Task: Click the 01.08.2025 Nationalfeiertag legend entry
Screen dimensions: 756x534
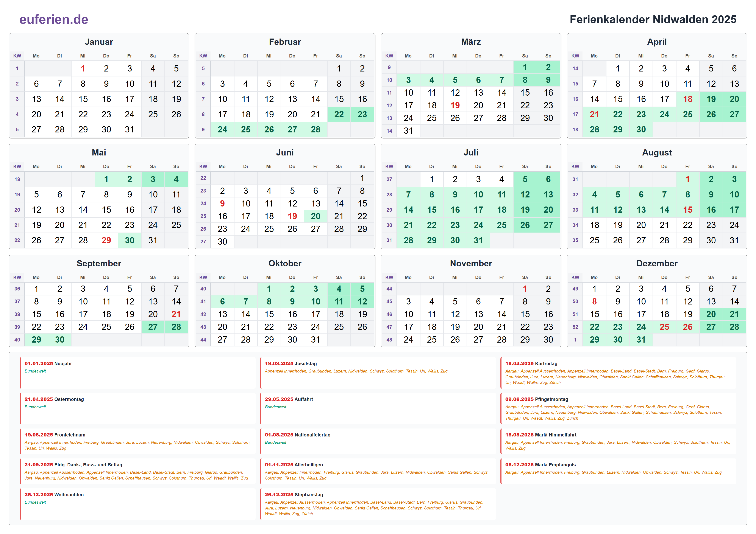Action: coord(378,442)
